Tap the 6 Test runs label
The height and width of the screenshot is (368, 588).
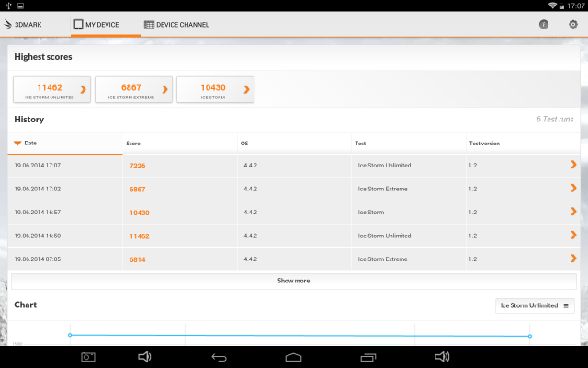[x=555, y=119]
